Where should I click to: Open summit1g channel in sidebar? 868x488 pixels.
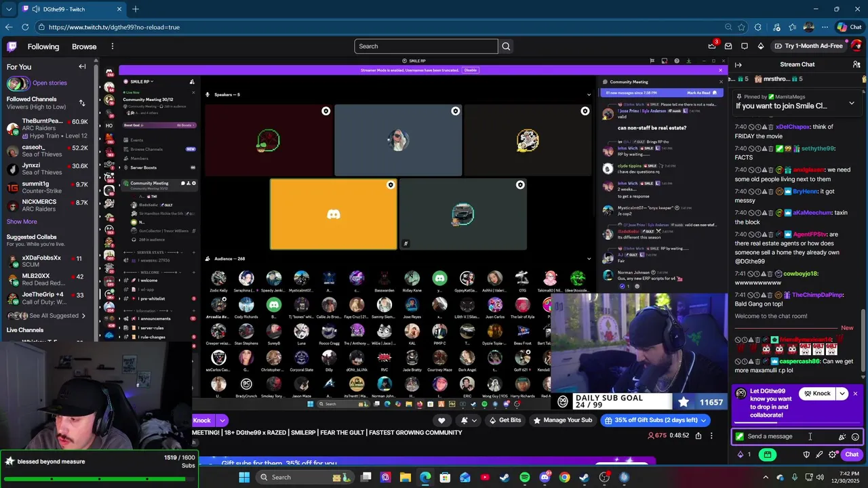[x=47, y=188]
